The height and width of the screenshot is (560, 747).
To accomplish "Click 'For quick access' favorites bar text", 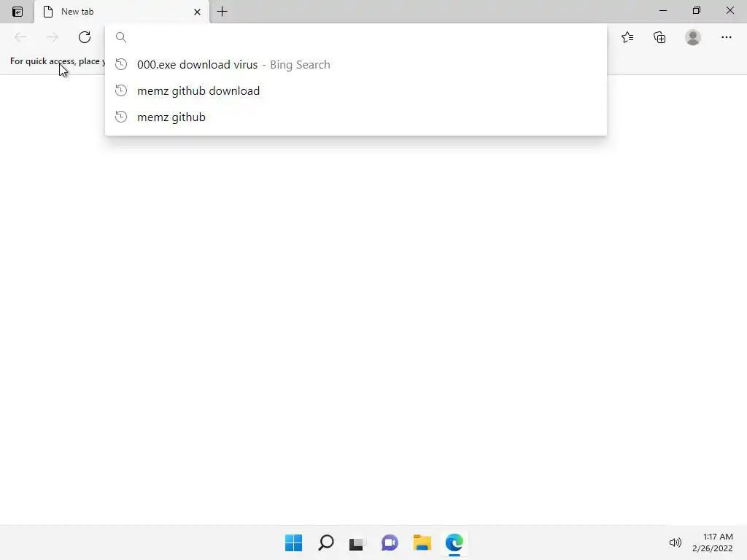I will tap(58, 61).
